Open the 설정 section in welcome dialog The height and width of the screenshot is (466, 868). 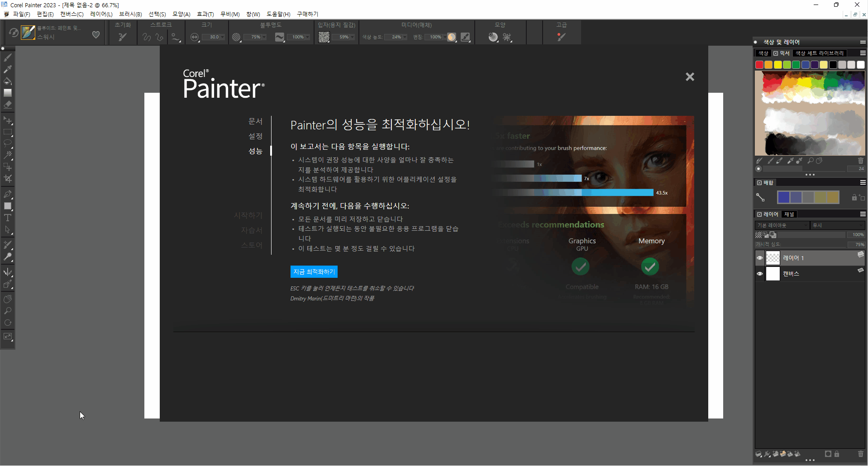(x=255, y=136)
